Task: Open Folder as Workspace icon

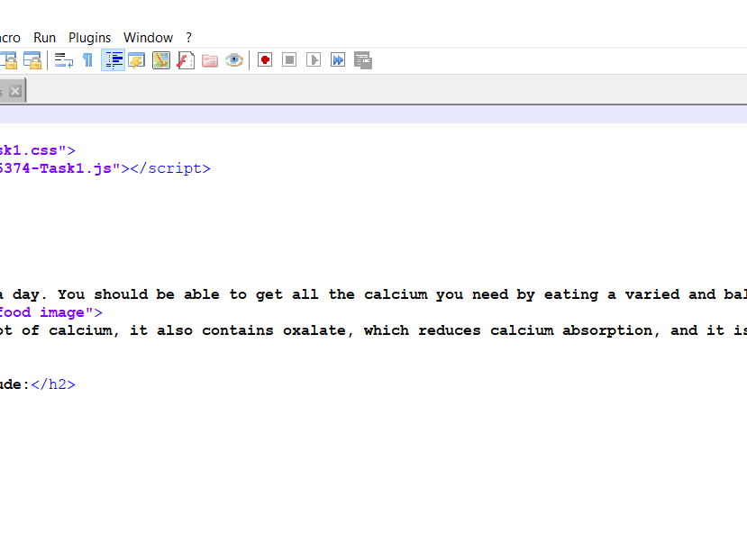Action: click(x=210, y=60)
